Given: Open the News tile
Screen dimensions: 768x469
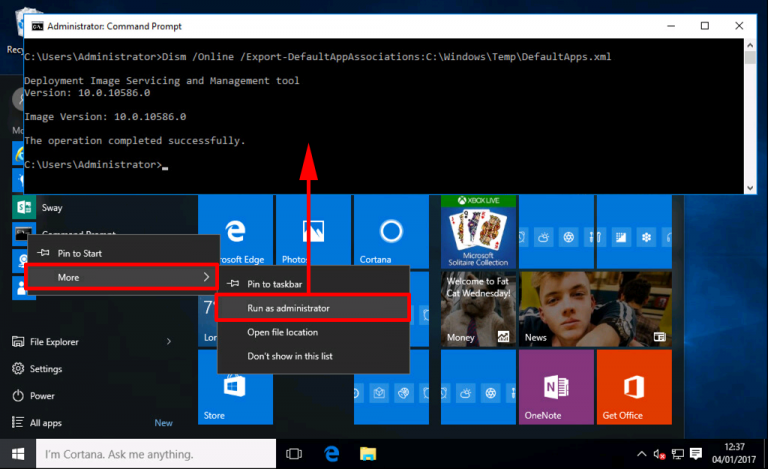Looking at the screenshot, I should [x=595, y=309].
